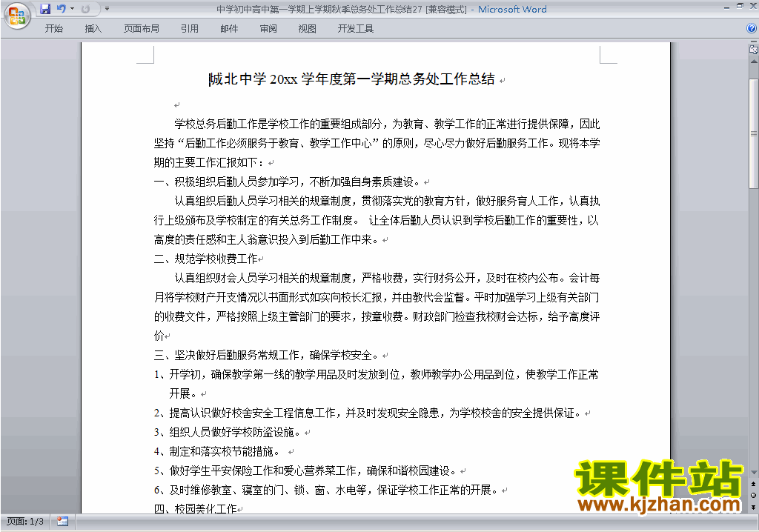
Task: Open the 审阅 ribbon tab
Action: tap(268, 29)
